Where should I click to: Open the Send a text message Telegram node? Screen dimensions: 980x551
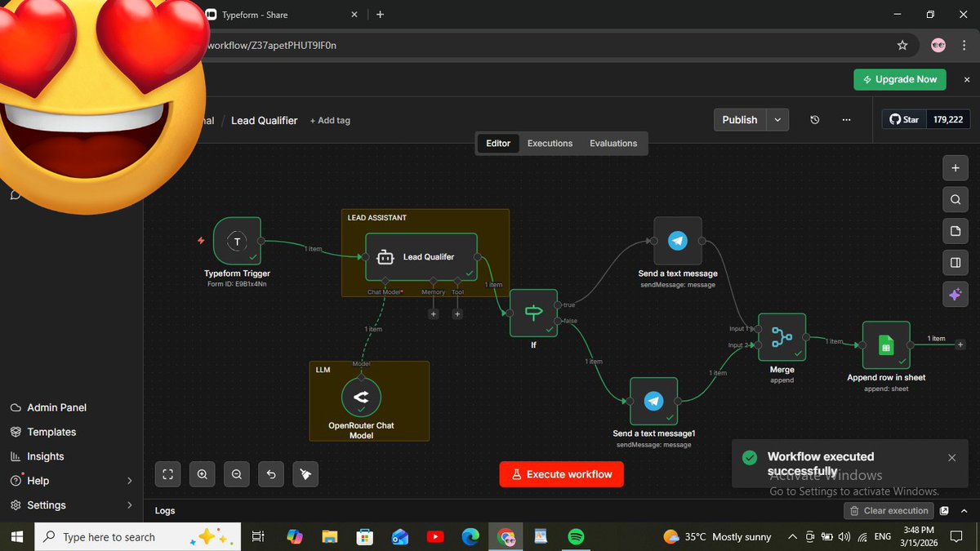click(x=677, y=241)
